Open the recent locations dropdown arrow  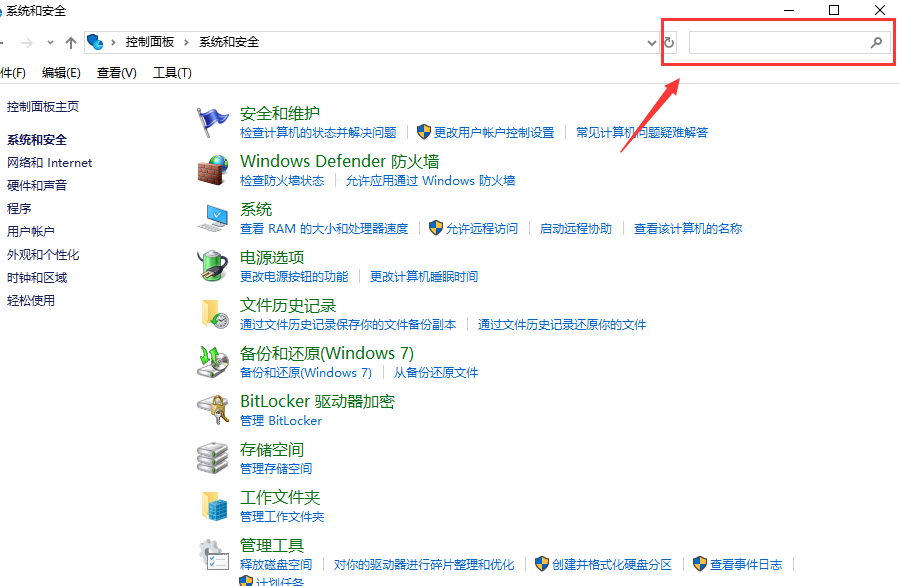[51, 42]
